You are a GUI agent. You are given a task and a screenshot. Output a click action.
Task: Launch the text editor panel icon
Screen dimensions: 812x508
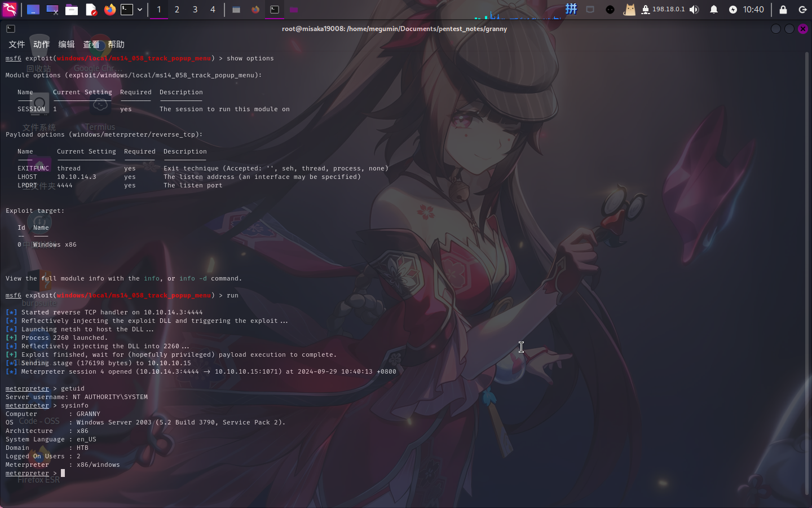coord(91,10)
